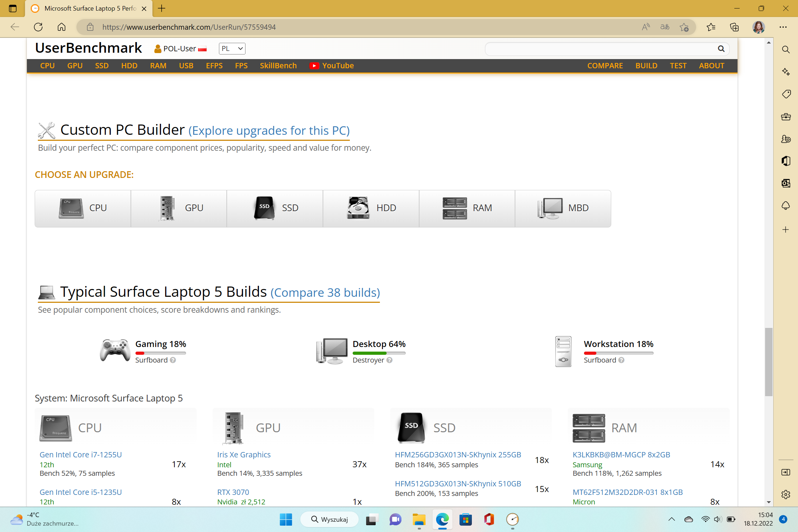Add a site to sidebar plus icon
Viewport: 798px width, 532px height.
[x=786, y=230]
